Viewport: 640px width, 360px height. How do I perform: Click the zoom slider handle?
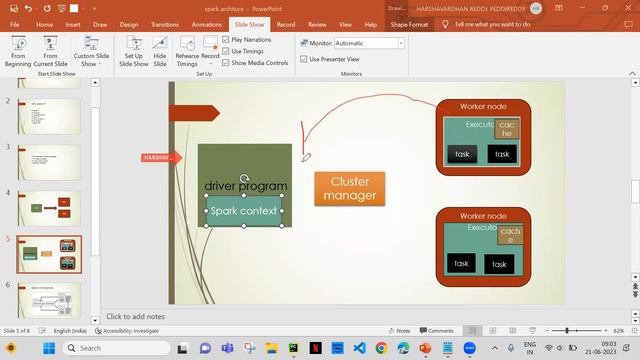(x=567, y=331)
